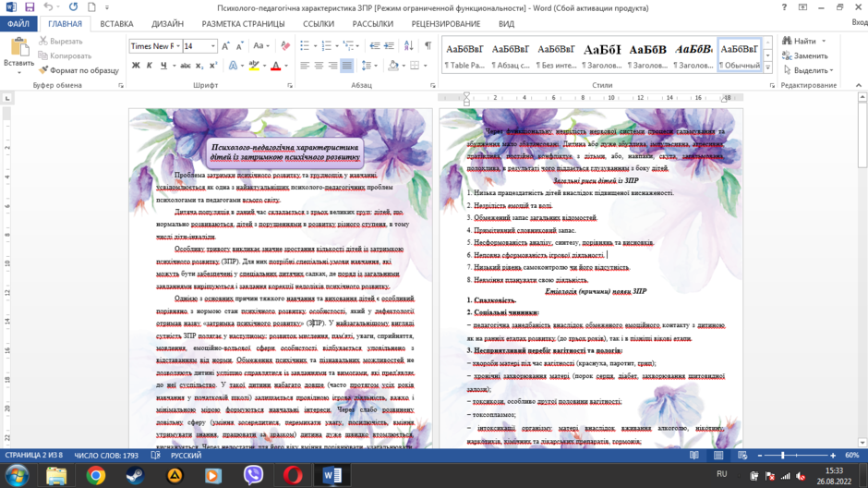868x488 pixels.
Task: Apply text highlight color marker
Action: 254,66
